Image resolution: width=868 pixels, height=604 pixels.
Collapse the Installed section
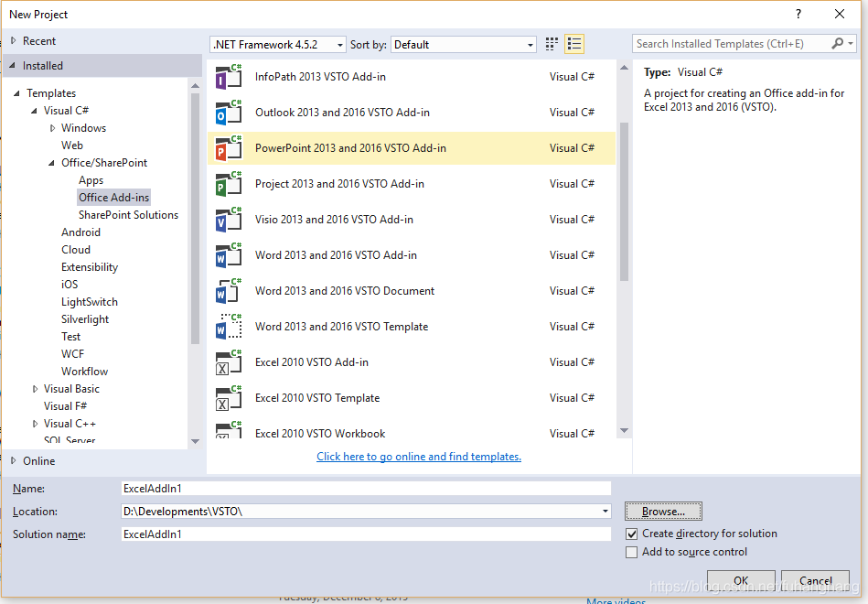pyautogui.click(x=12, y=65)
